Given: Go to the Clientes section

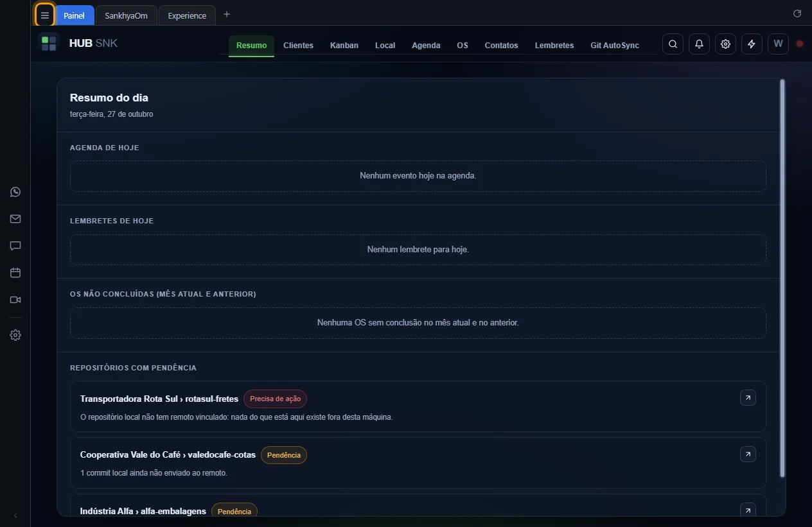Looking at the screenshot, I should click(298, 46).
